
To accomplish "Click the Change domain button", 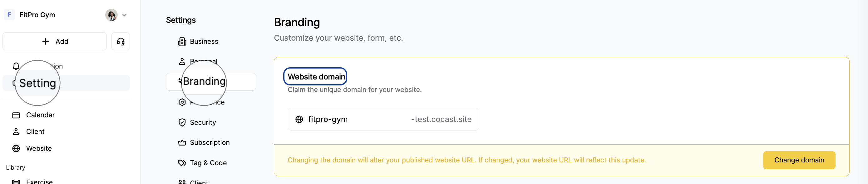I will [x=799, y=160].
